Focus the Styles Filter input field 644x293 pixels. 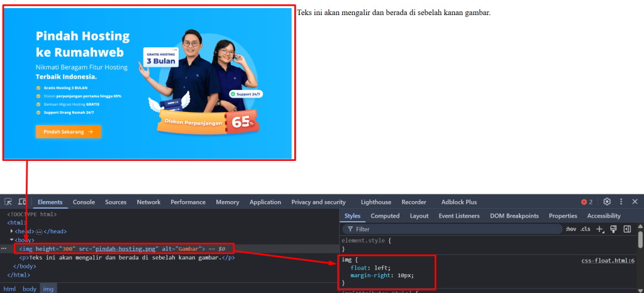point(452,229)
